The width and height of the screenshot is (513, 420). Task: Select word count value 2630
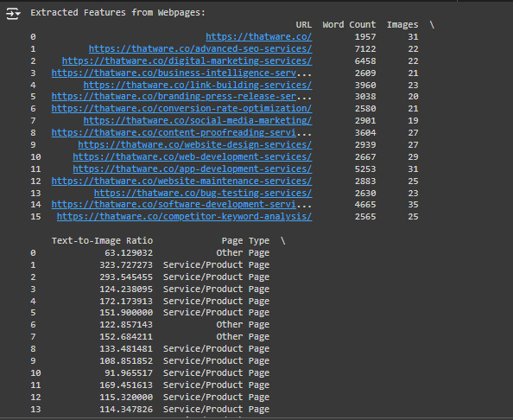tap(365, 194)
